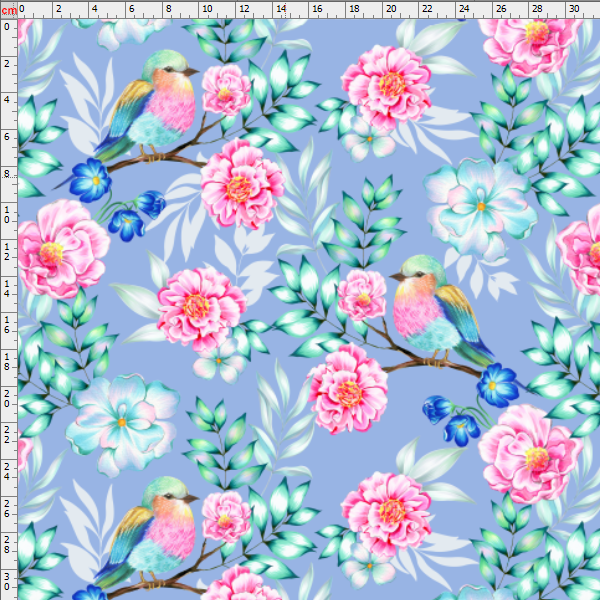The width and height of the screenshot is (600, 600).
Task: Click the 20 mark on the vertical ruler
Action: (7, 399)
